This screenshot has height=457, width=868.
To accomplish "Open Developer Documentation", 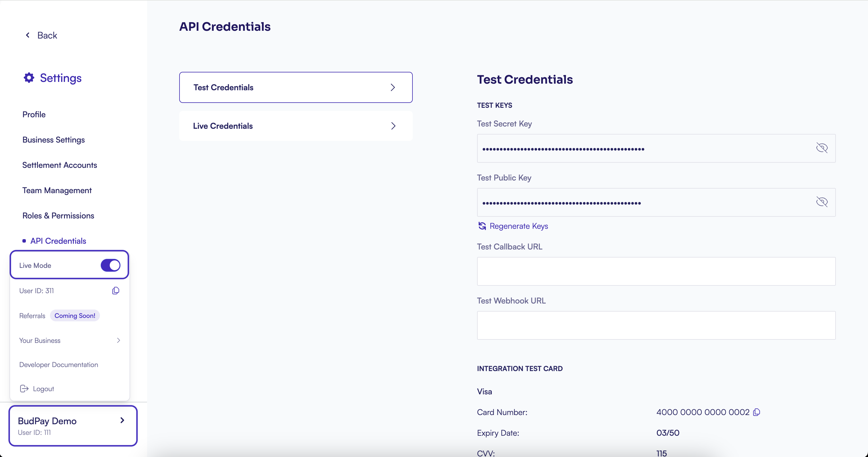I will click(58, 364).
